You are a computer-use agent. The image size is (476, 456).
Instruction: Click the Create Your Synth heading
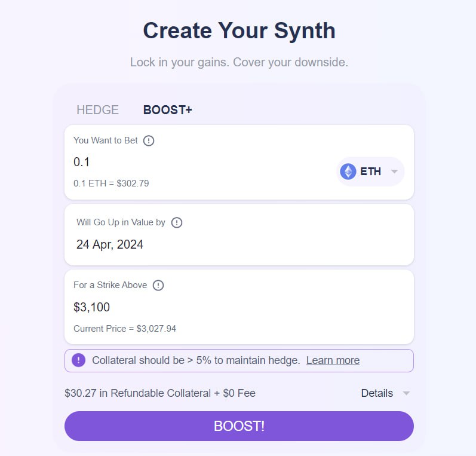pos(239,30)
